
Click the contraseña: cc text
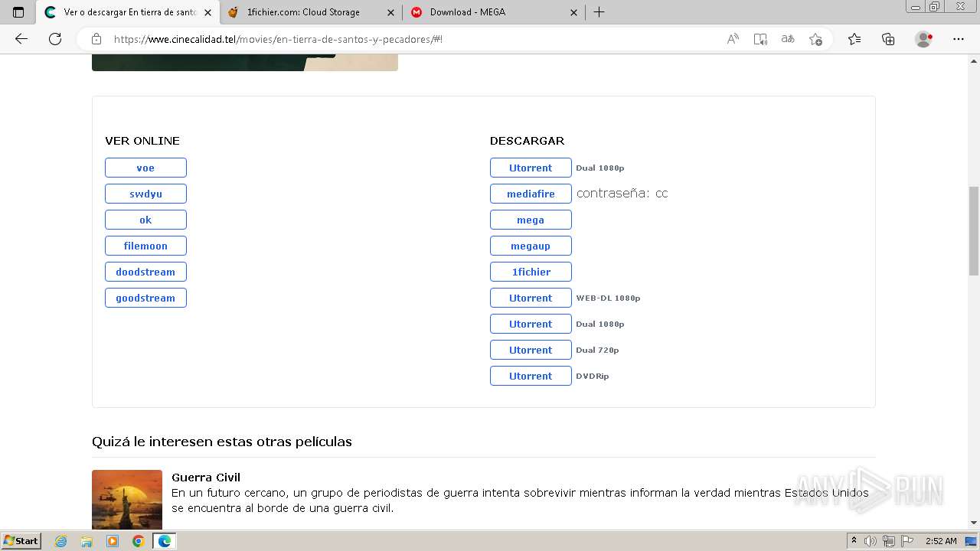pos(622,194)
